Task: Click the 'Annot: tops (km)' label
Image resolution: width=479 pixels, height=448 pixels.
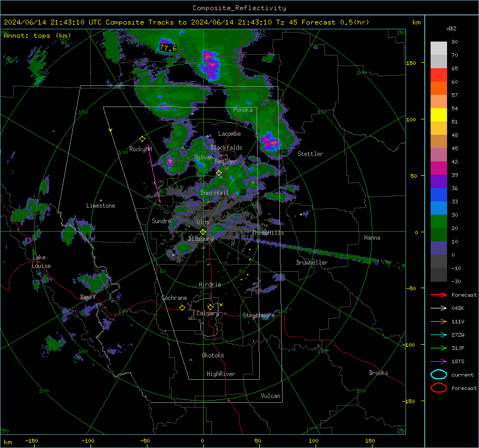Action: (x=37, y=36)
